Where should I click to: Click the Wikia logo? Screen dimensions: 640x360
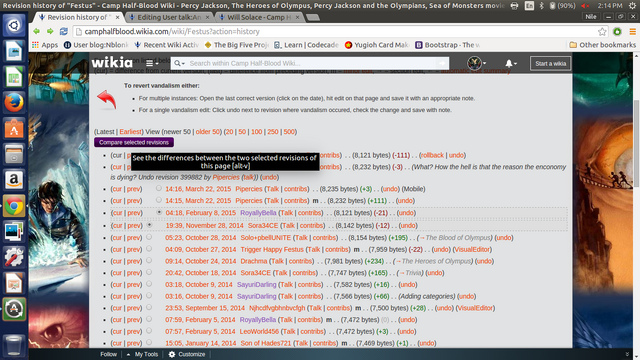coord(112,63)
